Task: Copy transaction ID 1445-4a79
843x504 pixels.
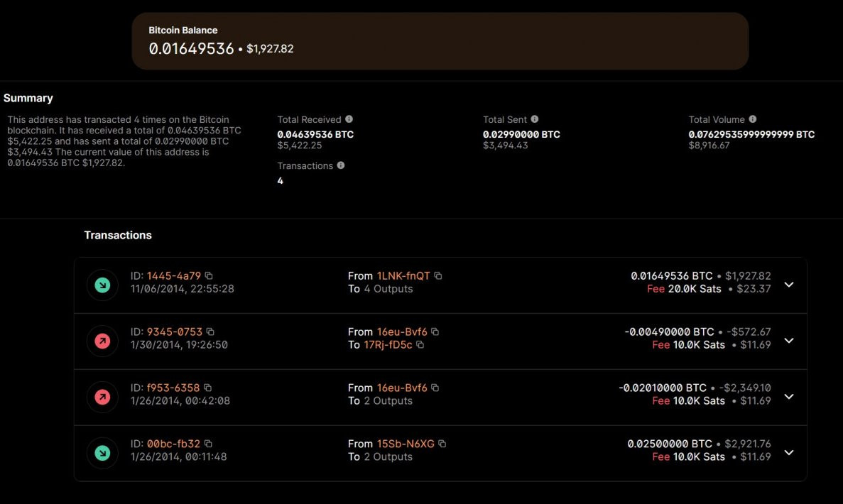Action: point(209,275)
